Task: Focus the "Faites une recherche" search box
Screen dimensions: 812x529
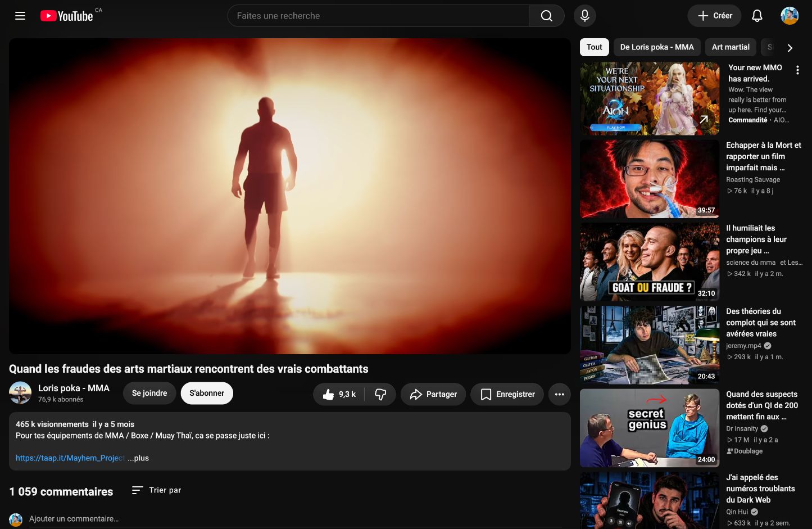Action: [378, 16]
